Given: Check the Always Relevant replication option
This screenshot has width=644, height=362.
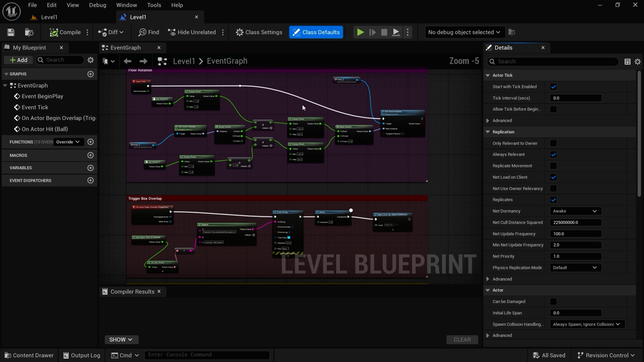Looking at the screenshot, I should (553, 154).
